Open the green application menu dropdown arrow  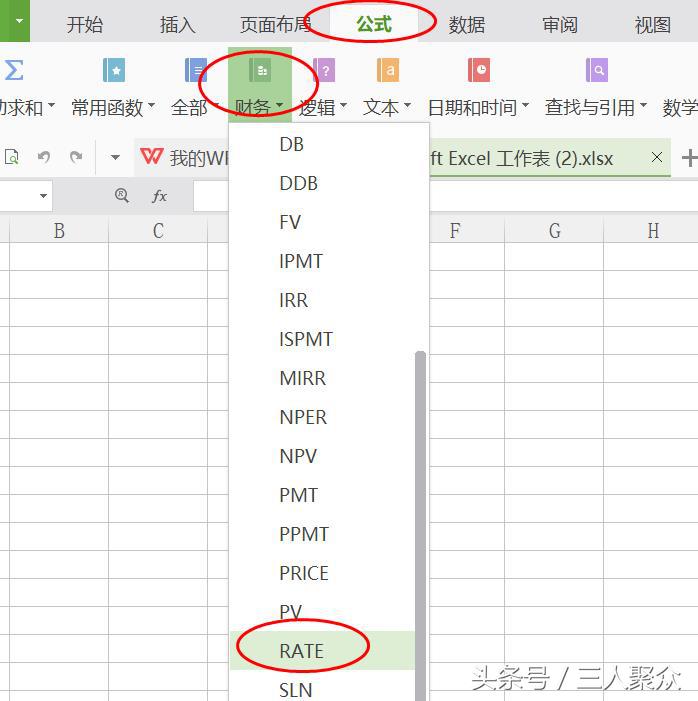19,21
